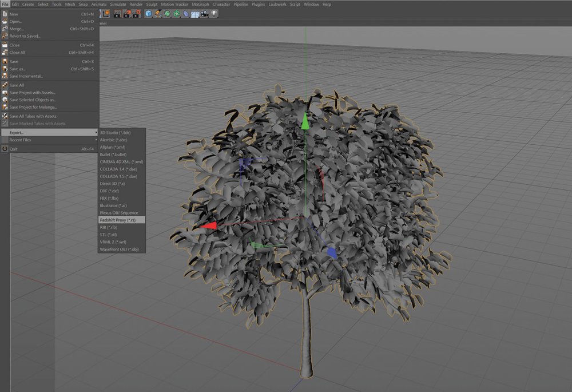Add a Light object bulb icon
Image resolution: width=572 pixels, height=392 pixels.
point(214,14)
